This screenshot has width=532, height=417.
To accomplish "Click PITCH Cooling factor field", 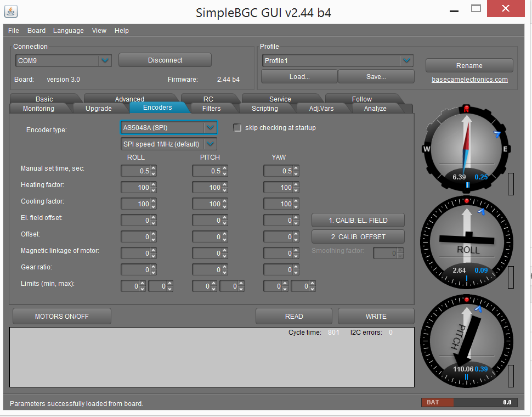I will [207, 204].
